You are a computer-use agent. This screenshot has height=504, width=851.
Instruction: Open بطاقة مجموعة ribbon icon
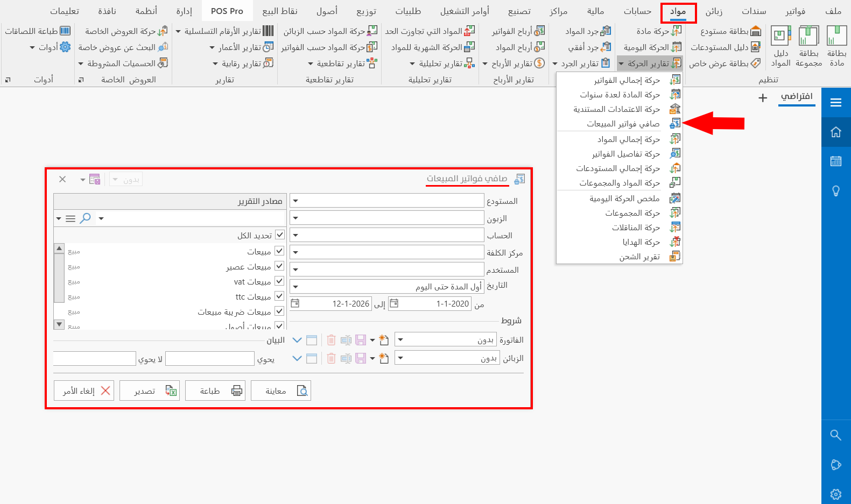point(808,46)
